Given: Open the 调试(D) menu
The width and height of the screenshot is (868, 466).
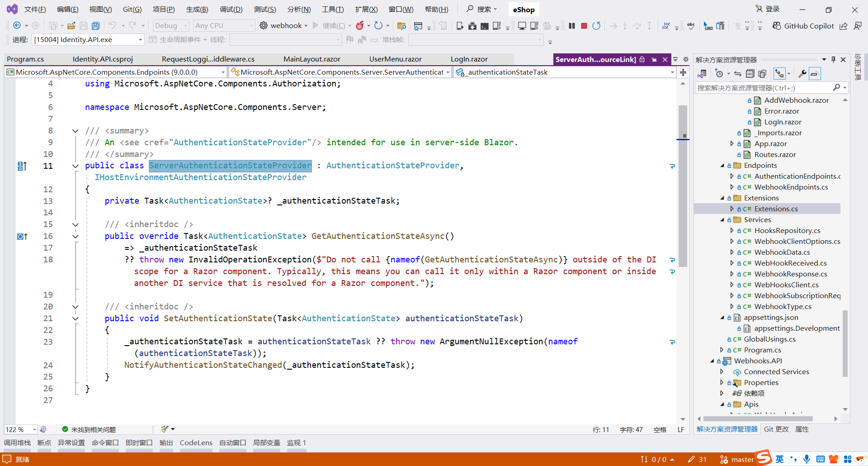Looking at the screenshot, I should tap(231, 9).
